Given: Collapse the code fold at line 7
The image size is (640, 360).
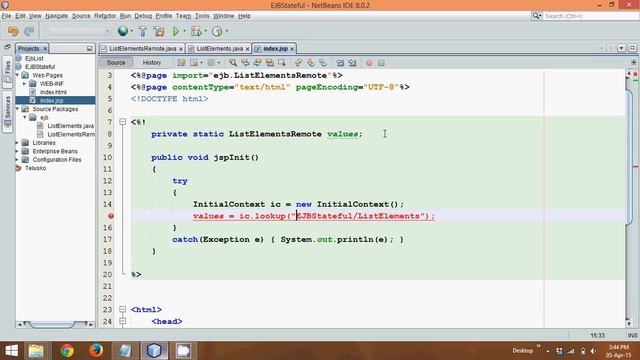Looking at the screenshot, I should 122,122.
